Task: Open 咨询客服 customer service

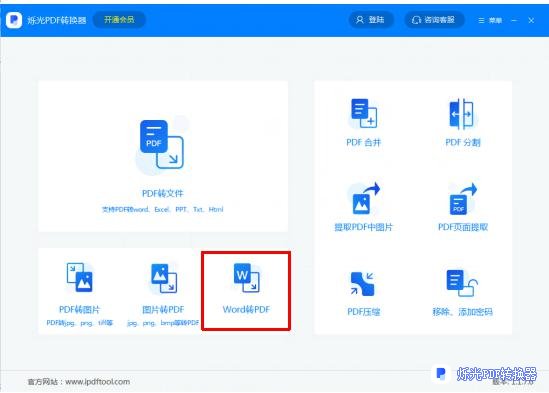Action: tap(434, 20)
